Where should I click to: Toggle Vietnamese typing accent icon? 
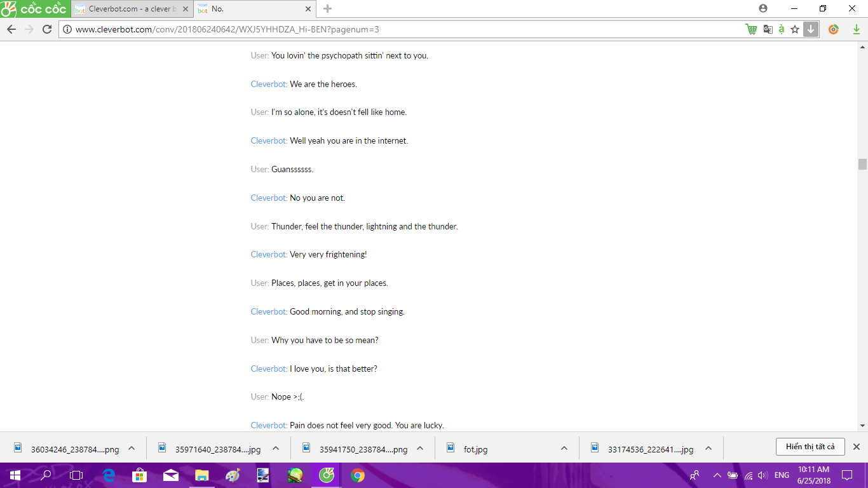pos(781,29)
